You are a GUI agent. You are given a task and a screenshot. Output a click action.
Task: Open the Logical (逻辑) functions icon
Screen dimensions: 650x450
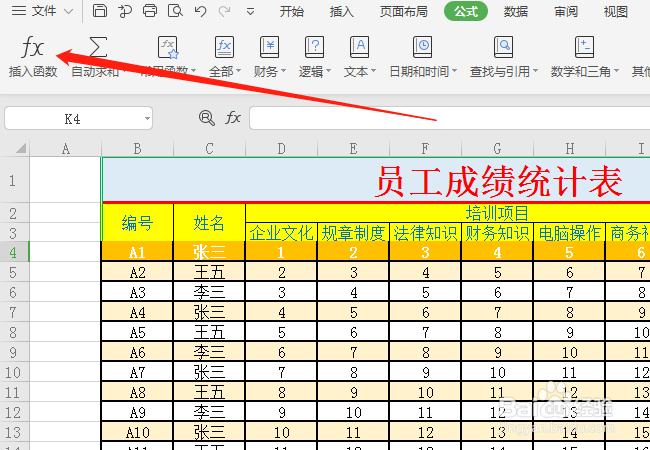tap(314, 47)
